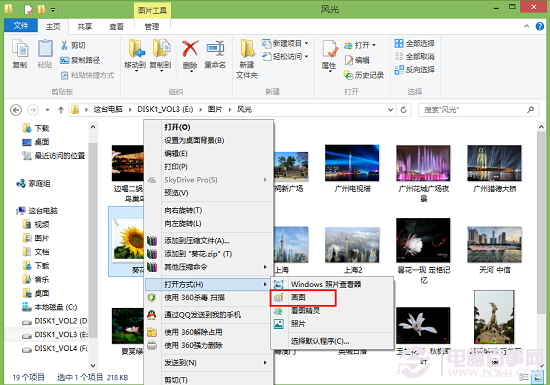
Task: Click History (历史记录) in the ribbon
Action: click(364, 75)
